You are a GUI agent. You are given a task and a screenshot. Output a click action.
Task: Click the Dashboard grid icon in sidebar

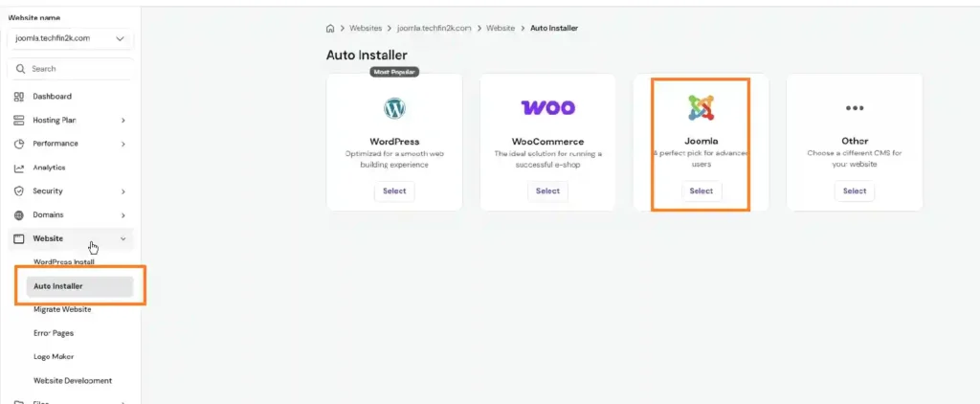tap(19, 97)
